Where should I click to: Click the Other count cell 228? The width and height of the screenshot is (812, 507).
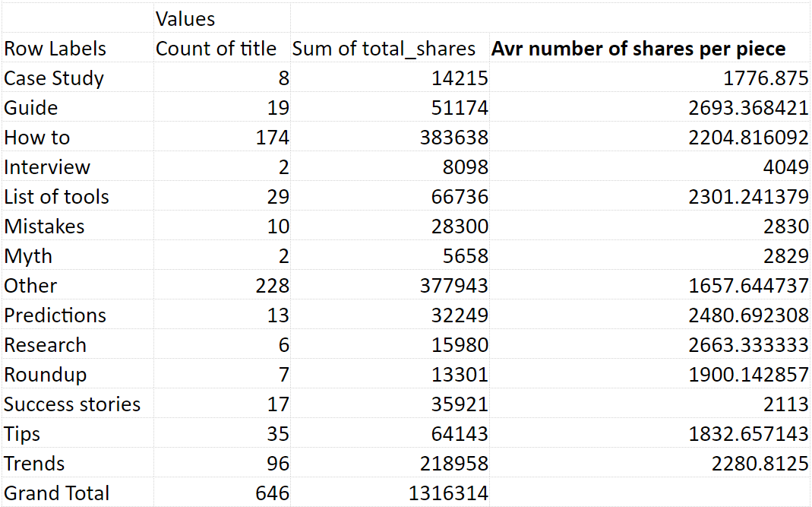pos(222,286)
